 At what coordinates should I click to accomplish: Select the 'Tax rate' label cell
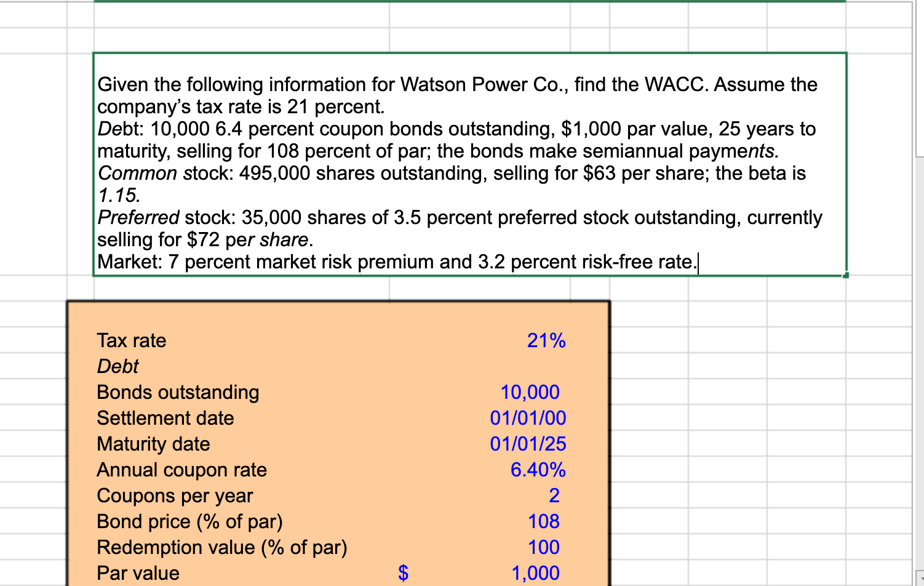132,340
